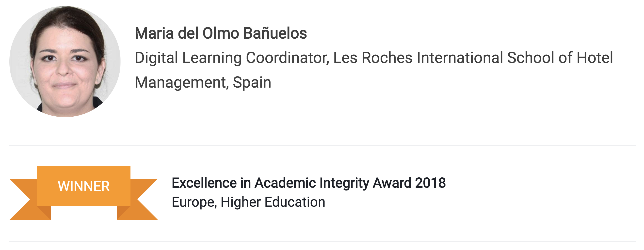Click the Bañuelos surname in the heading
Viewport: 644px width, 250px height.
pos(275,33)
